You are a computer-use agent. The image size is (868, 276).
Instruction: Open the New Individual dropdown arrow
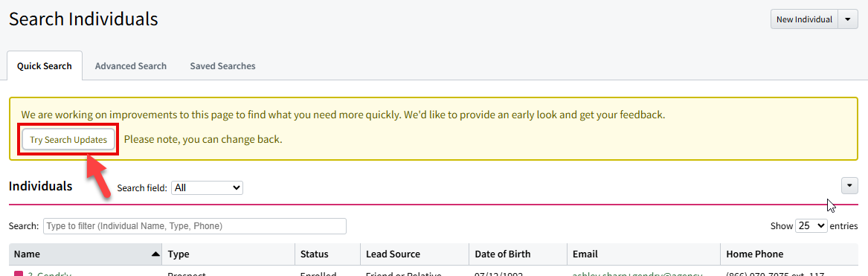coord(847,19)
